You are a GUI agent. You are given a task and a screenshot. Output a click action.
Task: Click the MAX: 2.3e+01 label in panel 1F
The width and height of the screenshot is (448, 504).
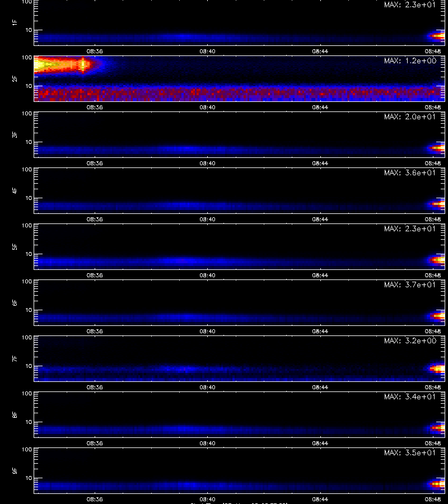pyautogui.click(x=410, y=4)
